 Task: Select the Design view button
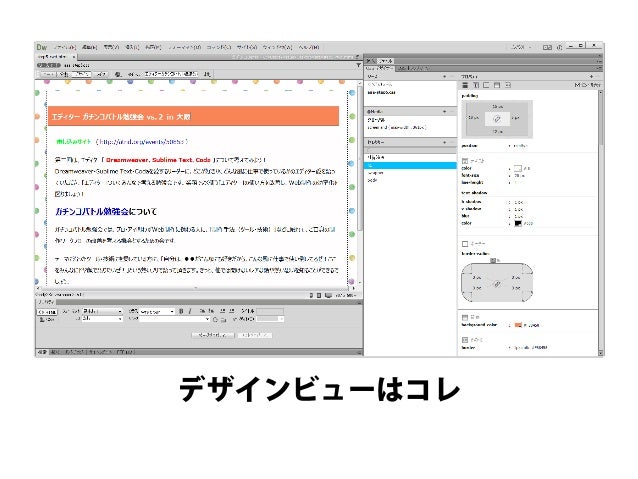click(82, 74)
